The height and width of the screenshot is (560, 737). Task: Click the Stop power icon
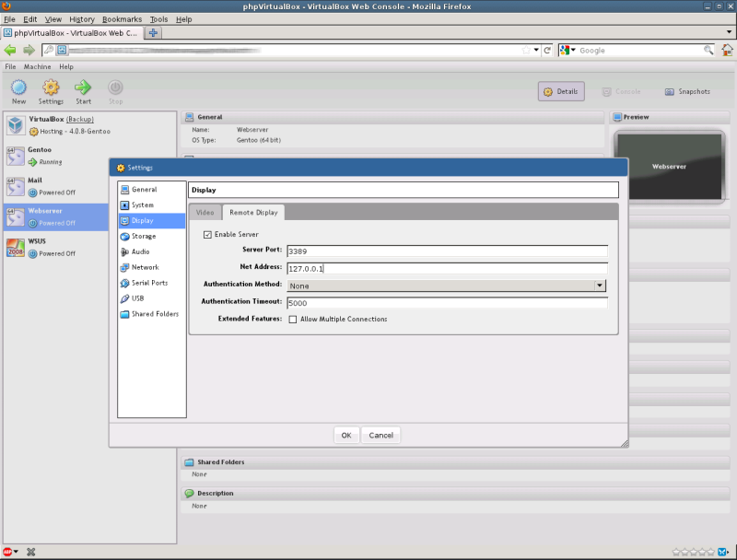pyautogui.click(x=115, y=87)
